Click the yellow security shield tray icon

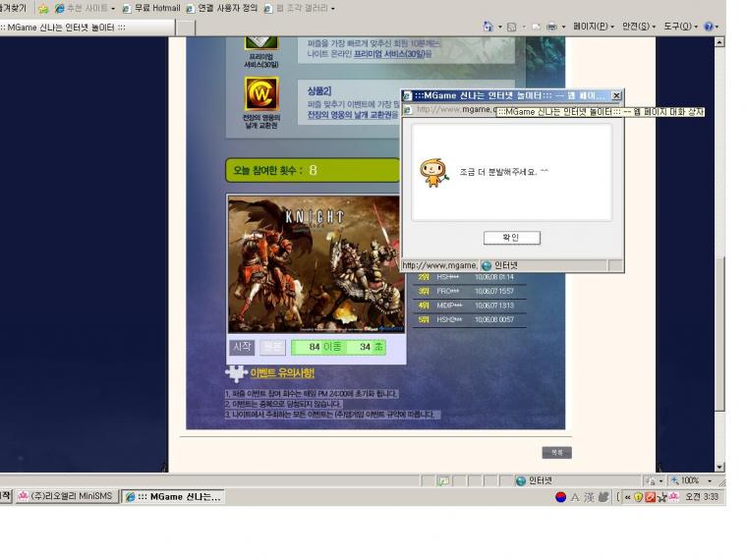click(x=638, y=497)
